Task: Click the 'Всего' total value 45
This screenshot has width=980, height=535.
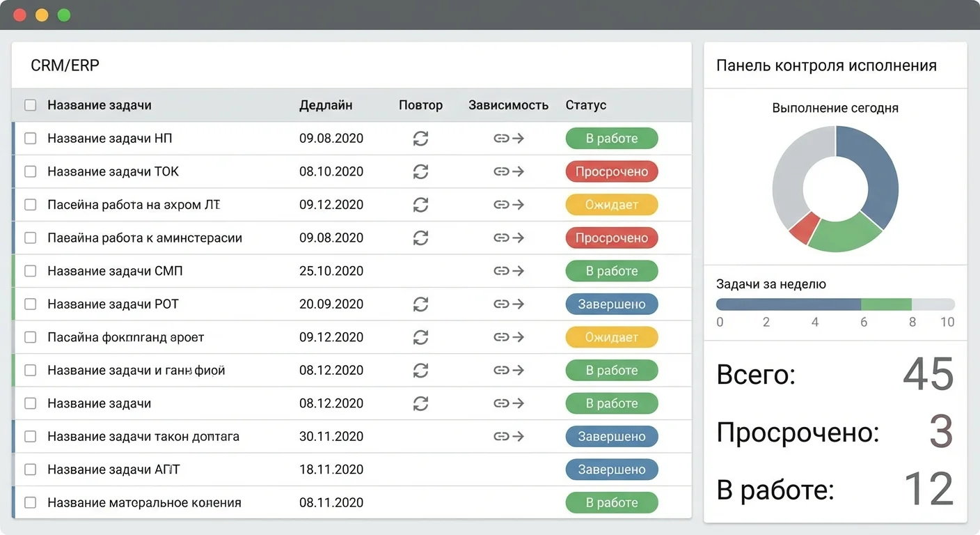Action: click(928, 375)
